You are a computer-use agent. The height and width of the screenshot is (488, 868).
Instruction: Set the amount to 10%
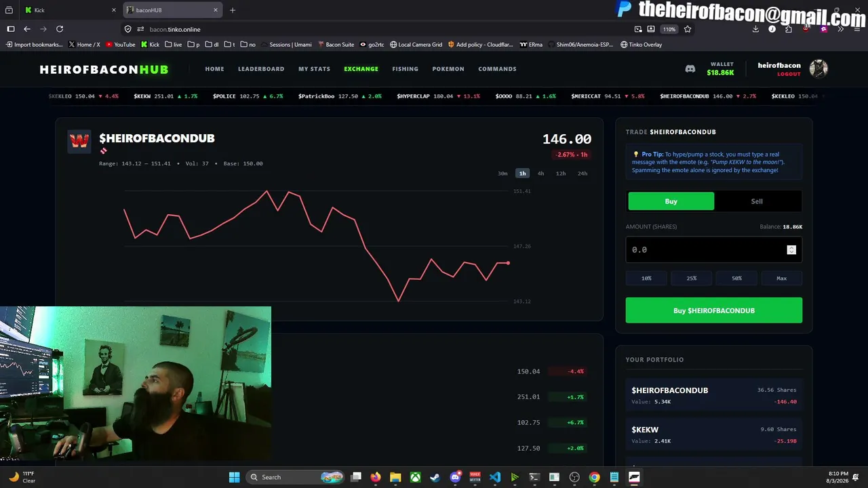[646, 278]
